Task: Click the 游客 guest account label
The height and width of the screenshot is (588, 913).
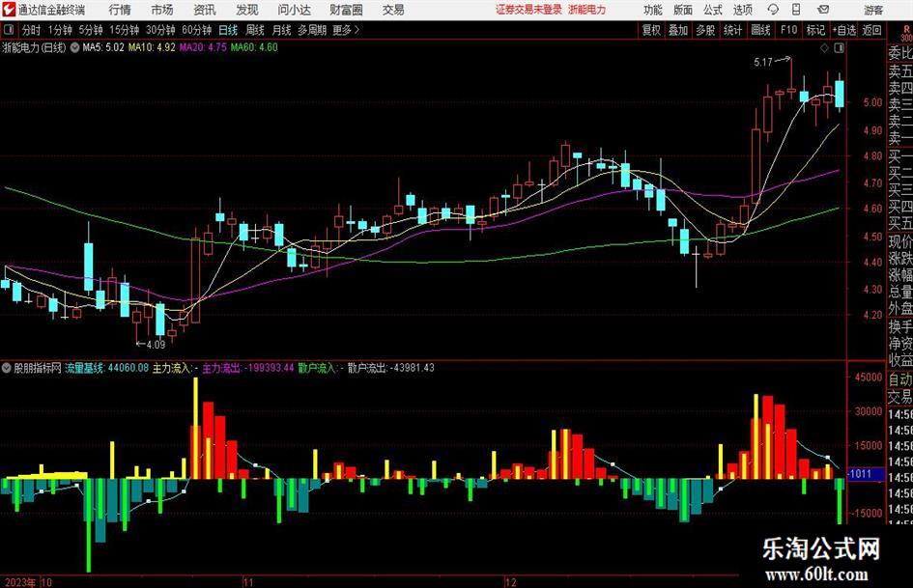Action: (873, 10)
